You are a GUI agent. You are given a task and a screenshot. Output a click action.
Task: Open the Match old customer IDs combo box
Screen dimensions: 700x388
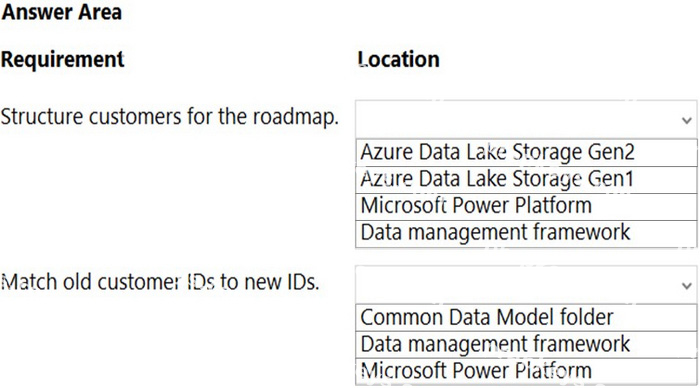click(526, 284)
